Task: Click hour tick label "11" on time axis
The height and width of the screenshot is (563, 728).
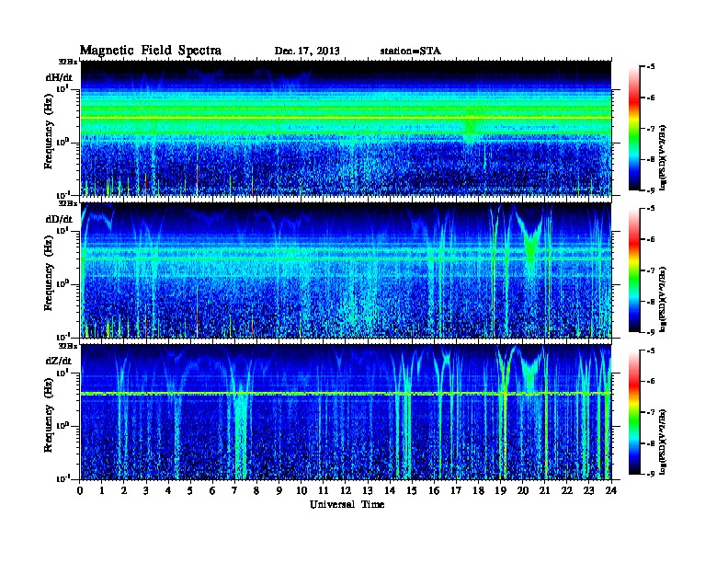Action: (324, 491)
